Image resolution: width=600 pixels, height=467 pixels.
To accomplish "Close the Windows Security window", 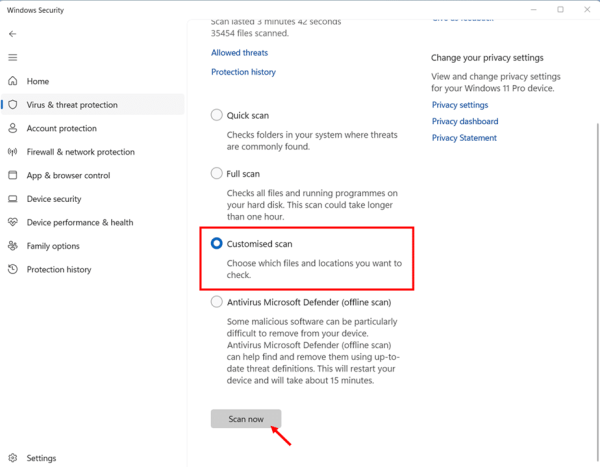I will click(x=587, y=10).
